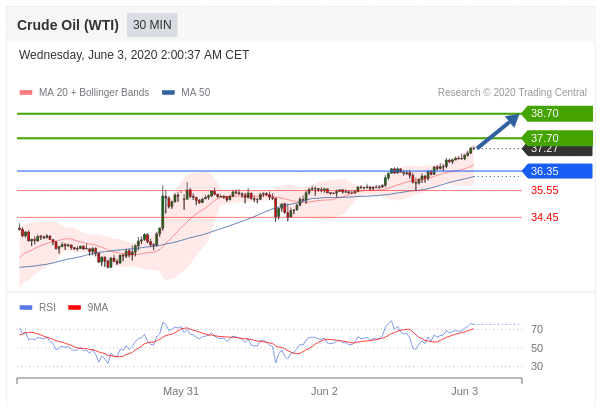The image size is (603, 414).
Task: Click the RSI 50 axis value
Action: coord(537,348)
